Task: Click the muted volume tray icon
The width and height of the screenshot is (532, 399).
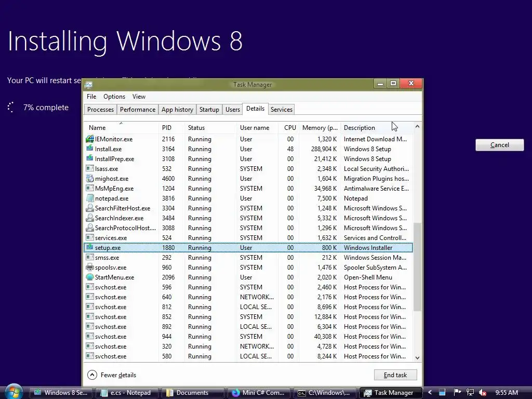Action: [x=483, y=393]
